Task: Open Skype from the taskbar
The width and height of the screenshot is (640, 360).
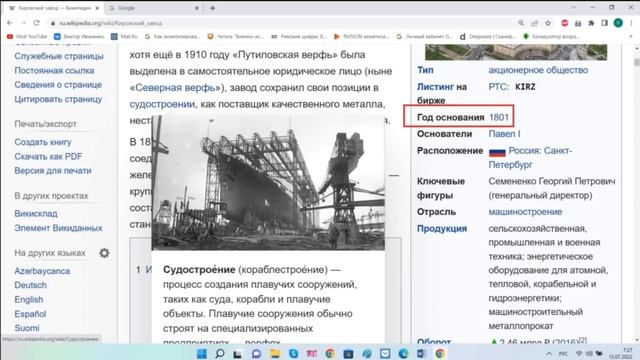Action: pyautogui.click(x=293, y=353)
